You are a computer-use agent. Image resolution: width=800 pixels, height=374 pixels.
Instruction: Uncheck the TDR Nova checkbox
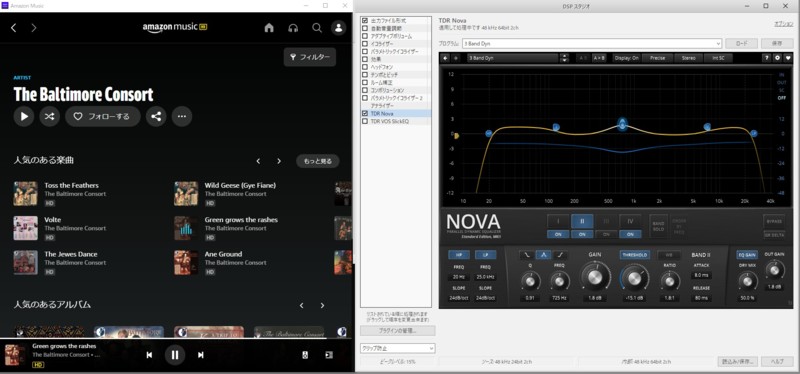[364, 113]
